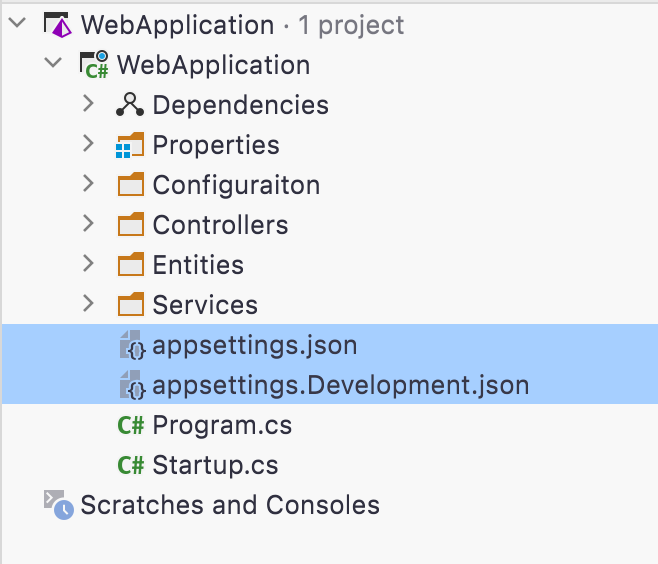Click the C# project icon for WebApplication
Viewport: 658px width, 564px height.
(94, 65)
